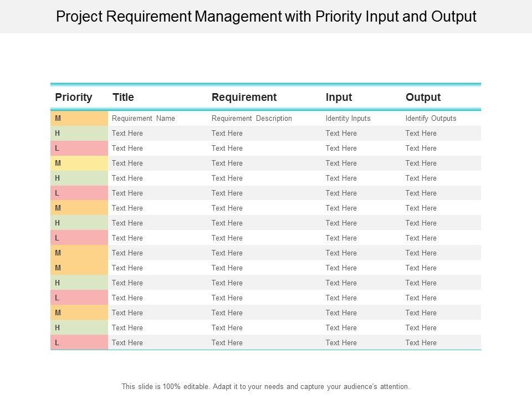Select the "Input" column header
Viewport: 532px width, 399px height.
pos(339,98)
